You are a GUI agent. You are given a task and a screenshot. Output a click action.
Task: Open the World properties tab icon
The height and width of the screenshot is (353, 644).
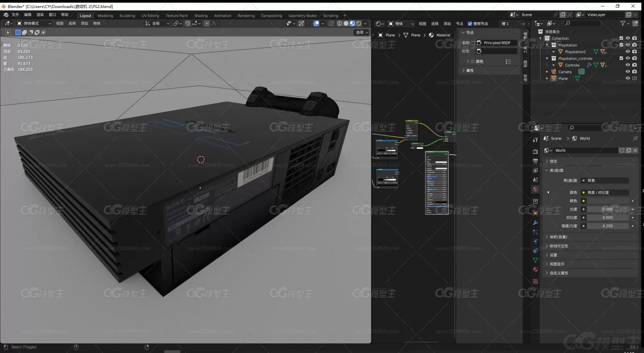(x=535, y=189)
